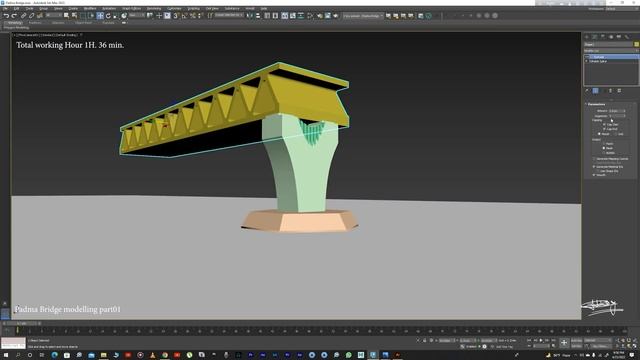640x360 pixels.
Task: Toggle Show End Result under modifier stack
Action: [596, 91]
